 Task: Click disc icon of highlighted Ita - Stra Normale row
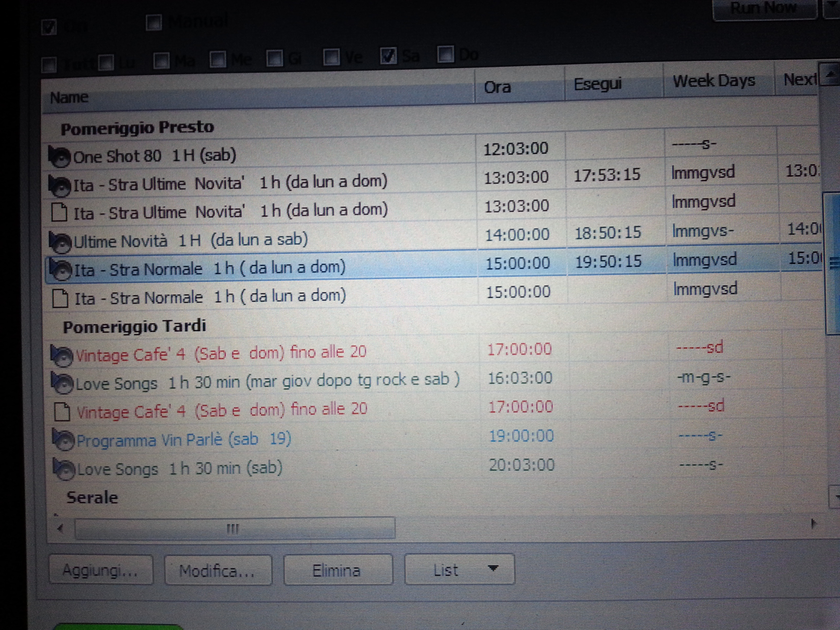61,270
